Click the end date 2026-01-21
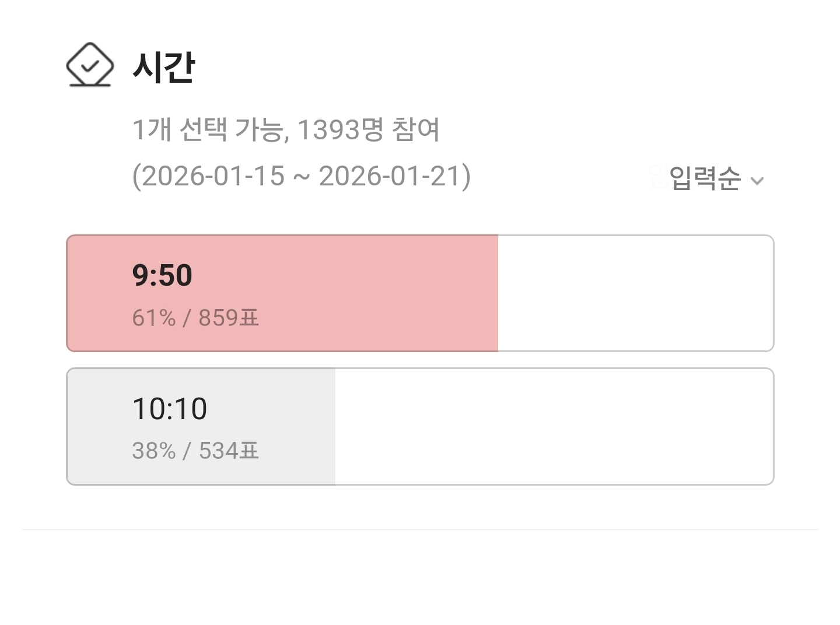 (391, 176)
